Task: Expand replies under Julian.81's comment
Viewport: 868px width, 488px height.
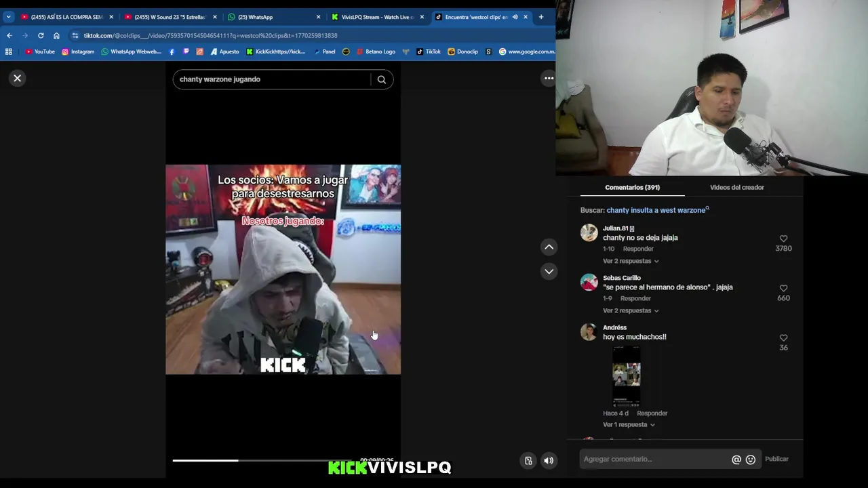Action: (x=630, y=261)
